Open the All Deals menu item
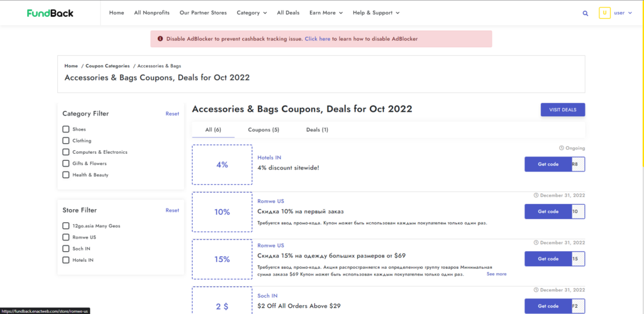Screen dimensions: 644x314 [x=288, y=13]
